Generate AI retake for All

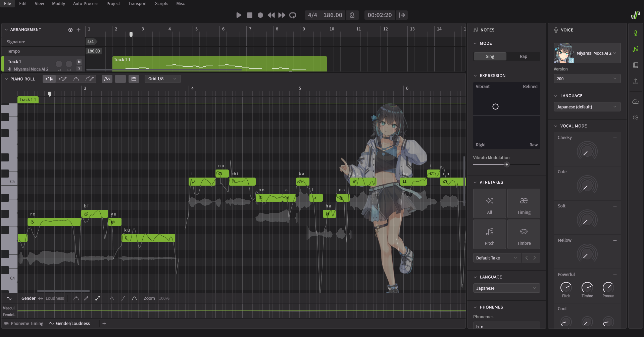(x=490, y=203)
